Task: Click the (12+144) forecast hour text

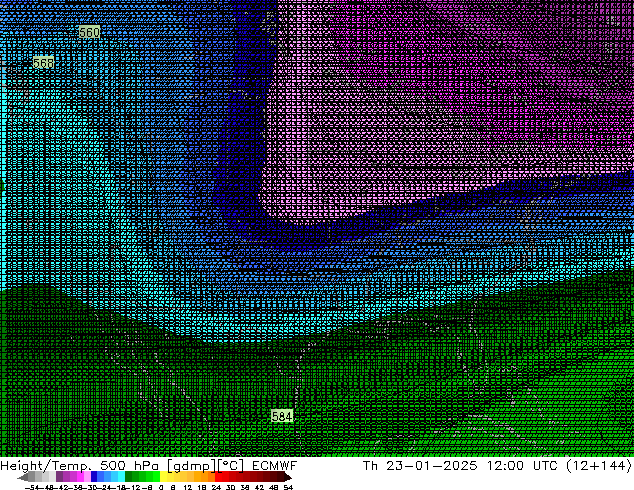Action: (x=599, y=466)
